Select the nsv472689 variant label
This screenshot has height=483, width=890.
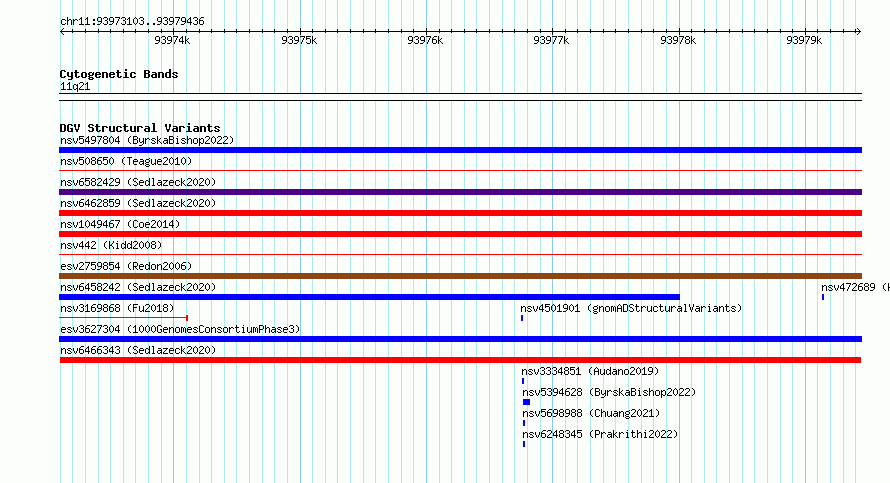[x=855, y=287]
